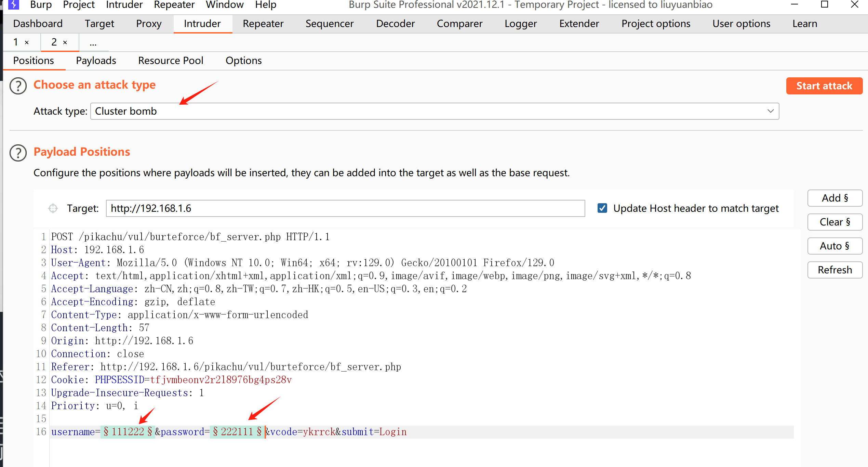Click the crosshair target icon next to Target

[x=53, y=208]
